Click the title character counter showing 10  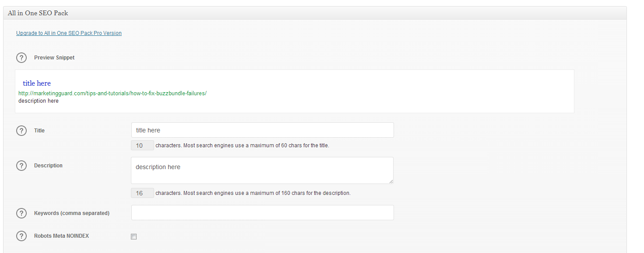[x=142, y=146]
